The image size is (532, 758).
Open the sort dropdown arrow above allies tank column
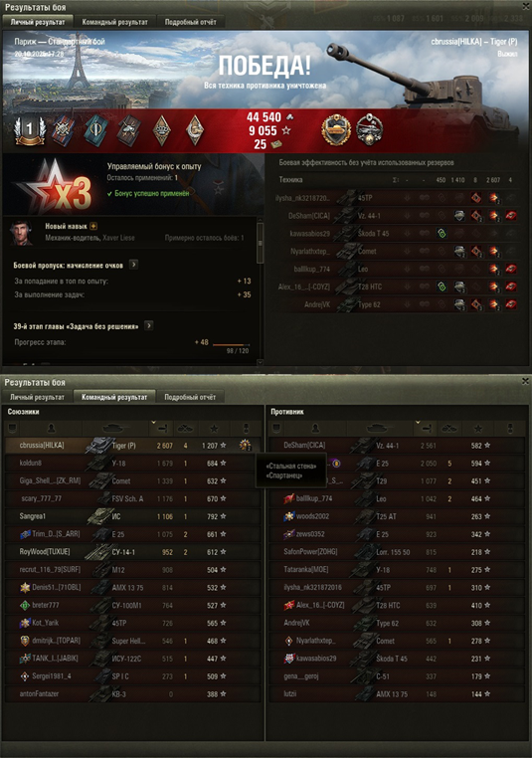pyautogui.click(x=153, y=423)
